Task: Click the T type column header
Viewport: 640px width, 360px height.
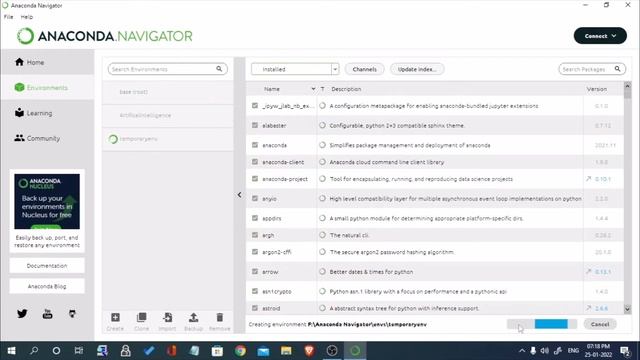Action: click(322, 89)
